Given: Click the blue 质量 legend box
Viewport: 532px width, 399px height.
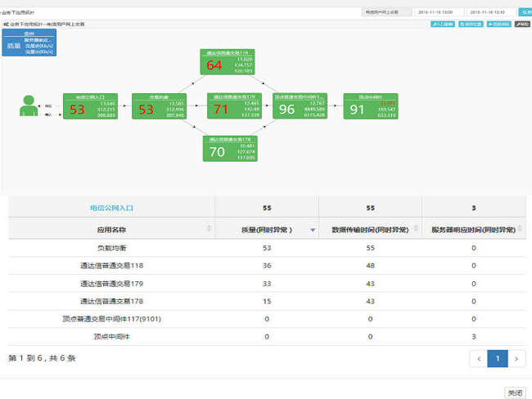Looking at the screenshot, I should pos(29,45).
